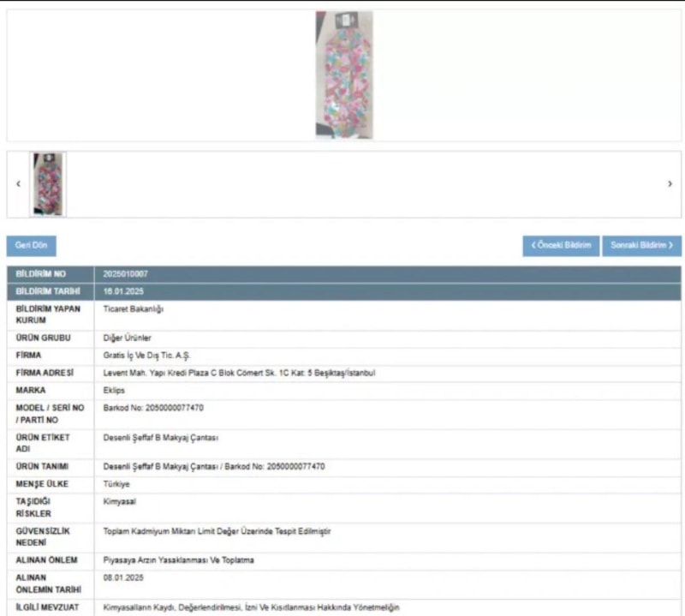The image size is (685, 616).
Task: Click the brand value Eklips
Action: 115,391
